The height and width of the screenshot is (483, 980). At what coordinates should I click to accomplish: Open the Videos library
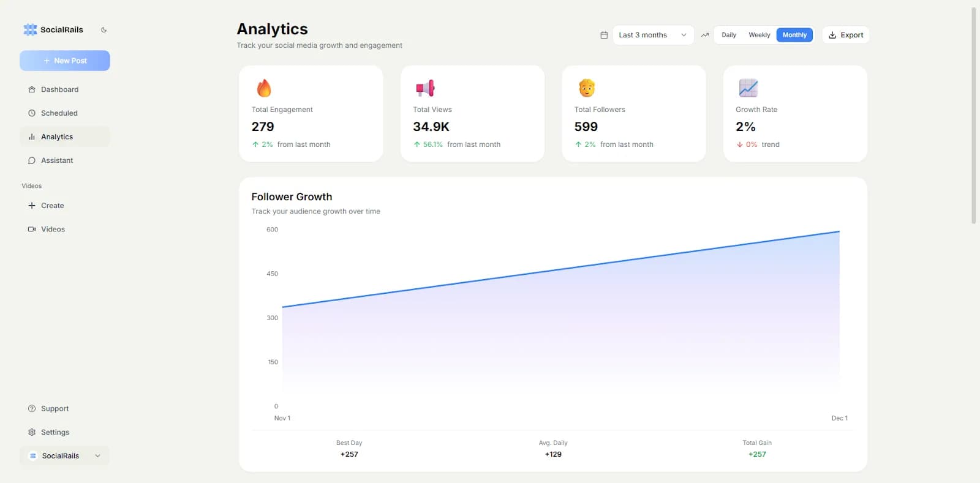(x=65, y=229)
